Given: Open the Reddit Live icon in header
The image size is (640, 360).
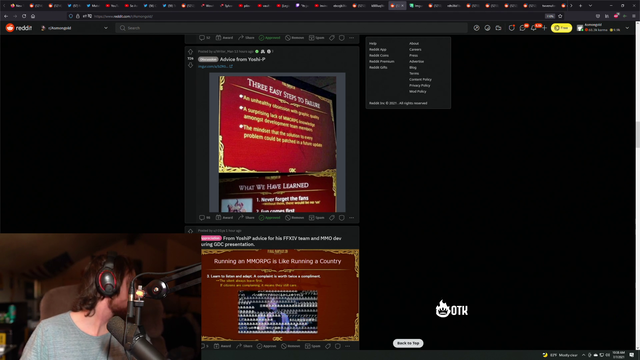Looking at the screenshot, I should tap(498, 28).
